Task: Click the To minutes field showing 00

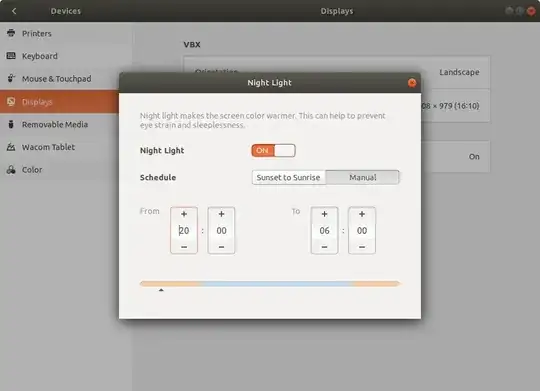Action: click(x=362, y=230)
